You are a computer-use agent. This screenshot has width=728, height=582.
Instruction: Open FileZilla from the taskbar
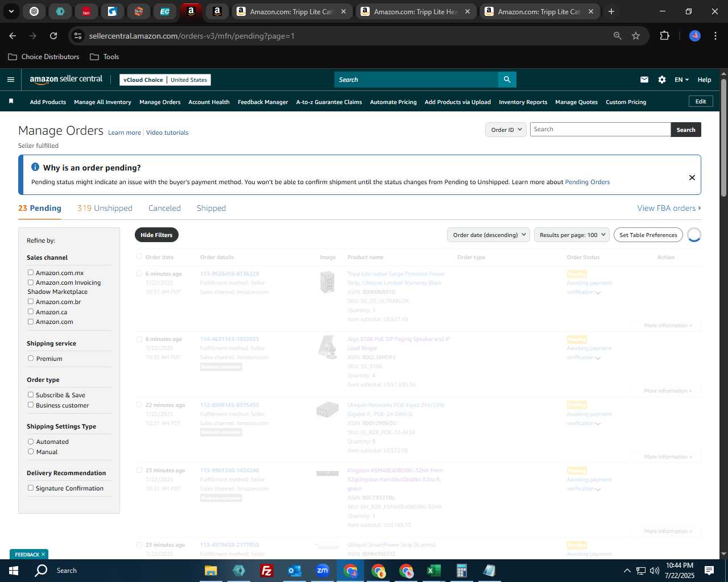click(266, 571)
